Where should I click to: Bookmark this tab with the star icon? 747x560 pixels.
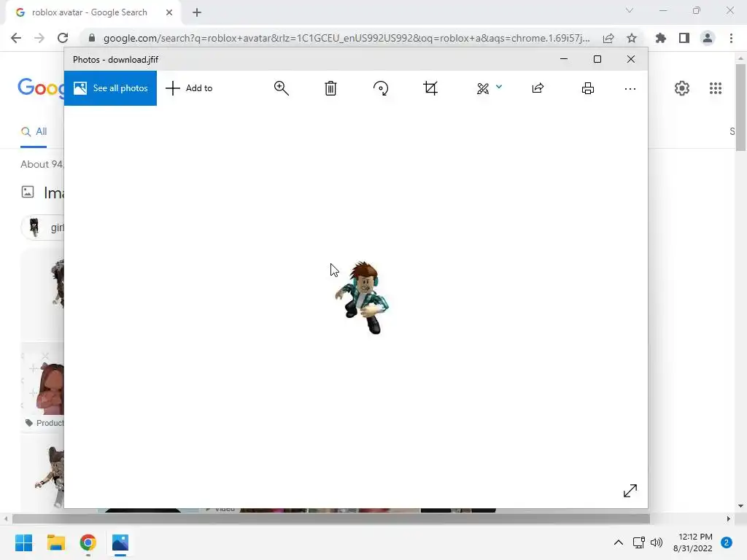(x=632, y=38)
